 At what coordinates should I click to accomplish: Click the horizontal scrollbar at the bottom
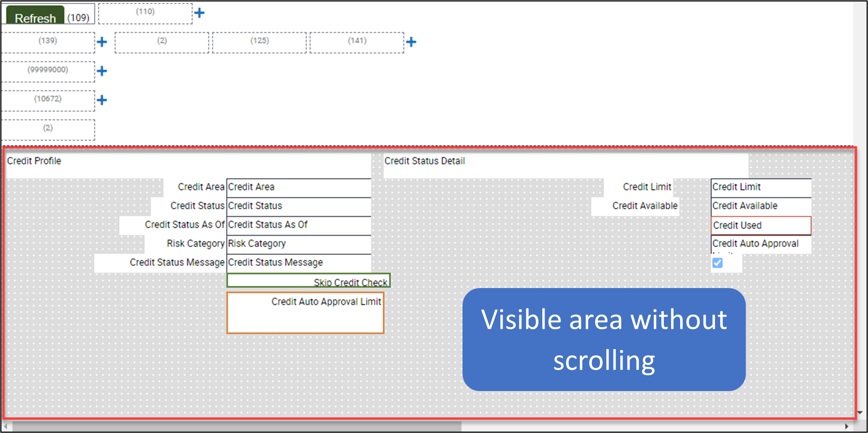[232, 427]
